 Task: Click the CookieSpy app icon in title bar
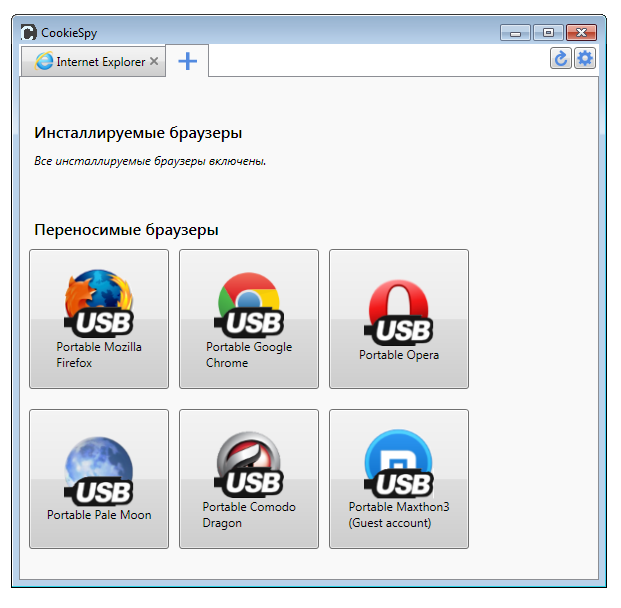coord(29,32)
